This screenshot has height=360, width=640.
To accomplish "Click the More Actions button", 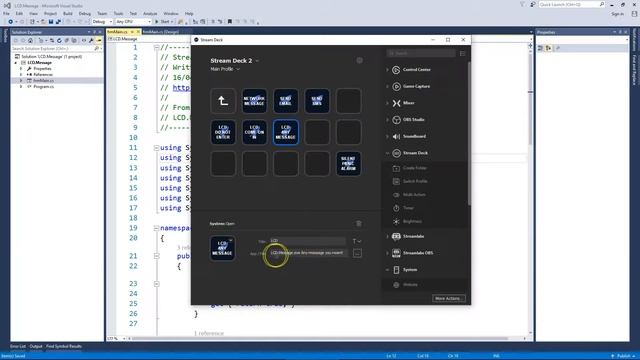I will coord(449,298).
